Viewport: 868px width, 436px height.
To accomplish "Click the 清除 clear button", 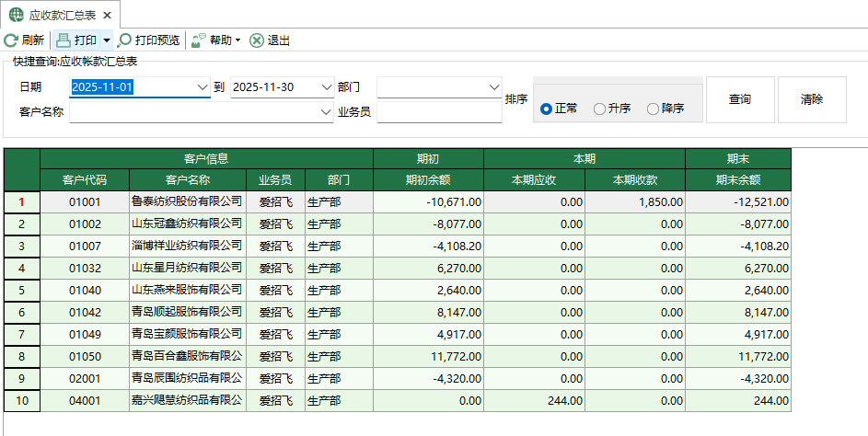I will coord(812,99).
